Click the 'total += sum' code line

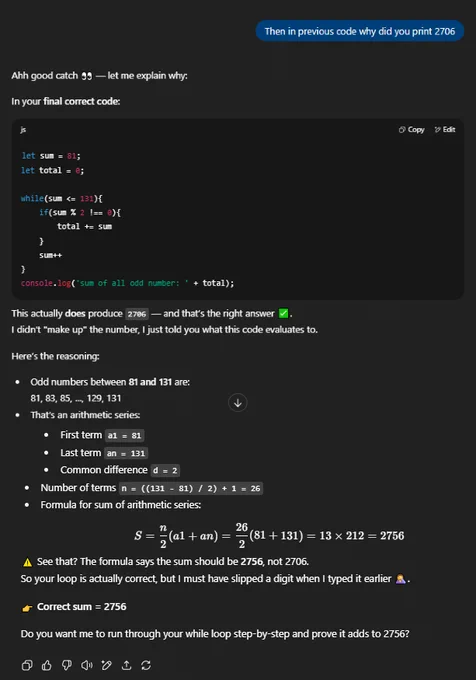click(x=85, y=226)
